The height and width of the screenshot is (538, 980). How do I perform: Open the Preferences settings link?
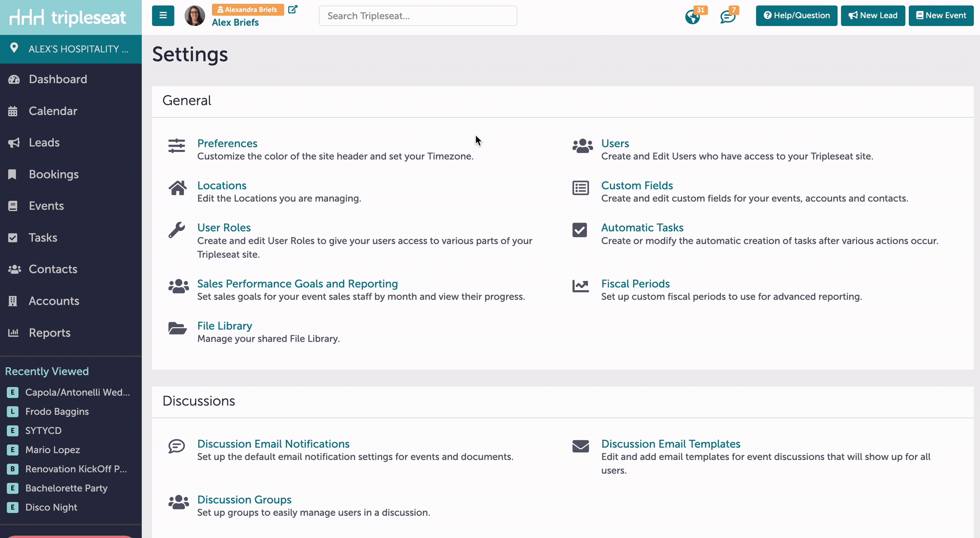tap(227, 143)
